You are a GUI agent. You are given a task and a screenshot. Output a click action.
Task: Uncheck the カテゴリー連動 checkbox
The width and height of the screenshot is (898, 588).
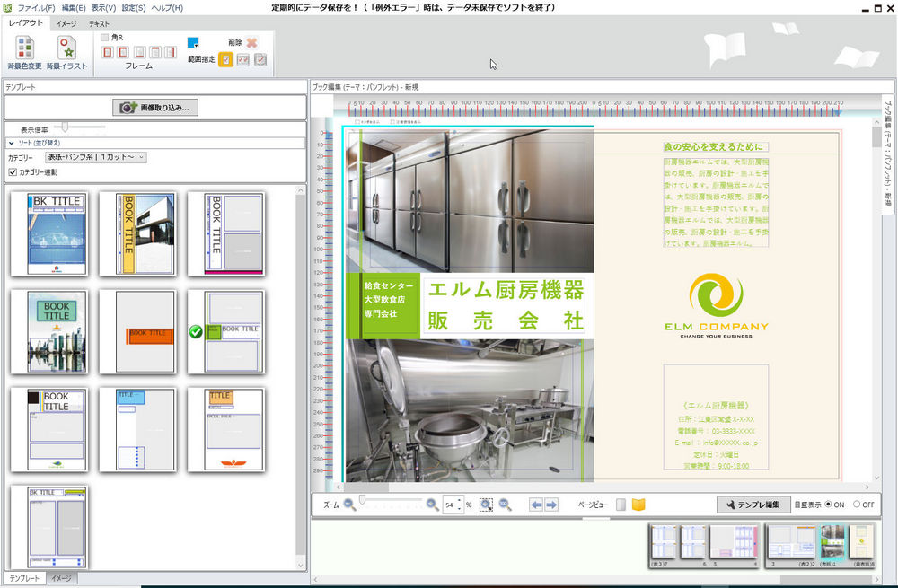coord(13,172)
